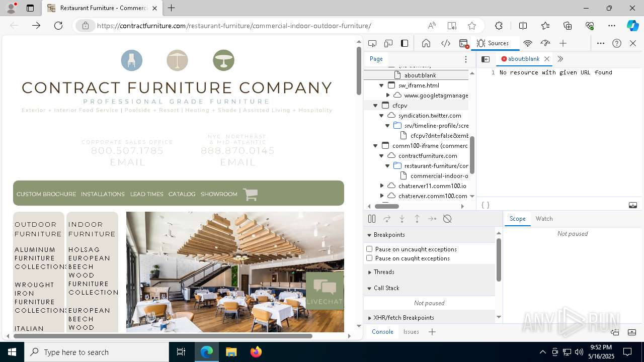Enable Pause on uncaught exceptions
Viewport: 644px width, 362px height.
369,249
